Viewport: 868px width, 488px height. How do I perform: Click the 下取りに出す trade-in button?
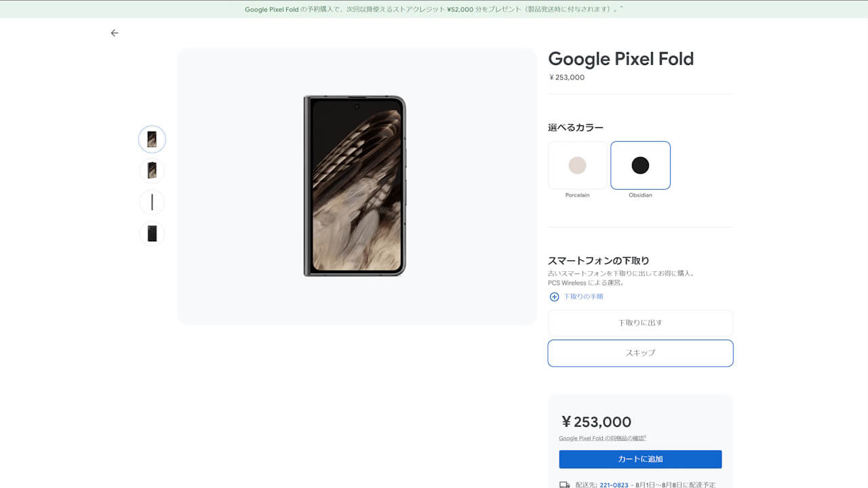(640, 323)
